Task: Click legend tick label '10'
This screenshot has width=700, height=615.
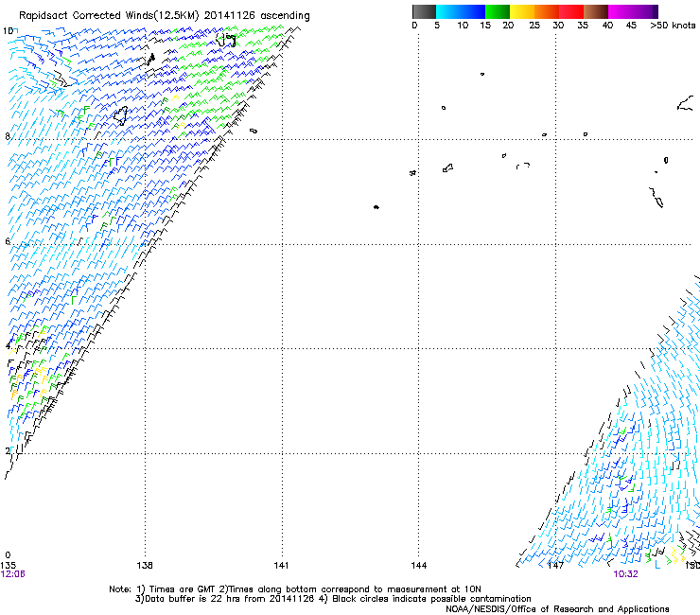Action: pos(463,26)
